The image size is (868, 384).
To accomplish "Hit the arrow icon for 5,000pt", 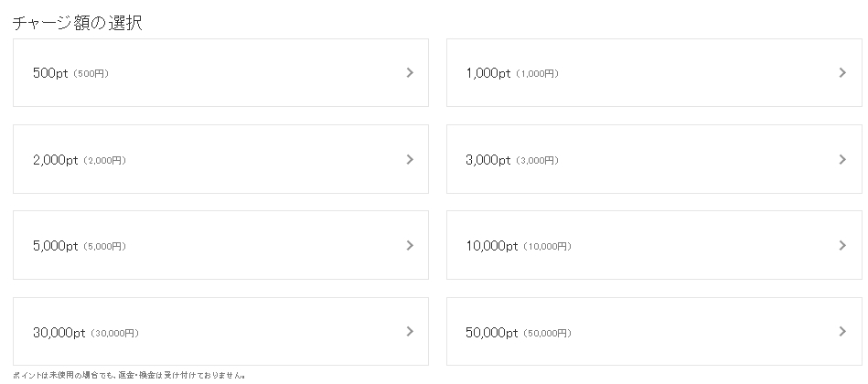I will pyautogui.click(x=410, y=246).
